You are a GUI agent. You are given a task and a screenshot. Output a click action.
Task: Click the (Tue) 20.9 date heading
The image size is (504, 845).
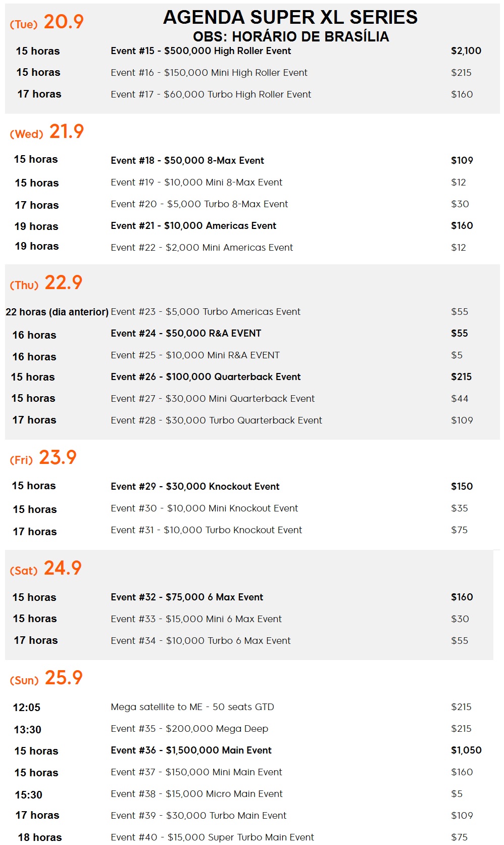coord(46,22)
